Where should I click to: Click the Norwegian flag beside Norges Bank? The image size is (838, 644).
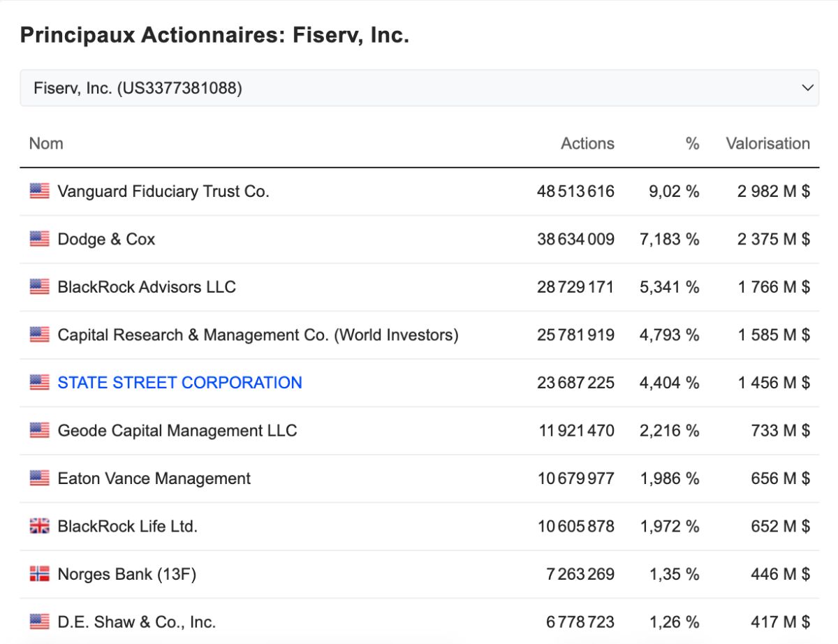[40, 574]
